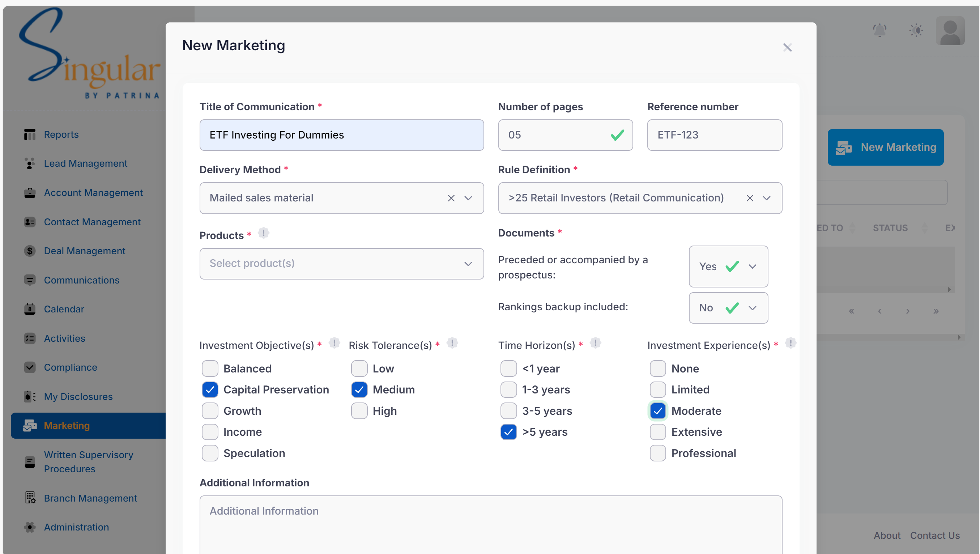Open Administration in the sidebar
The height and width of the screenshot is (554, 980).
click(x=76, y=527)
